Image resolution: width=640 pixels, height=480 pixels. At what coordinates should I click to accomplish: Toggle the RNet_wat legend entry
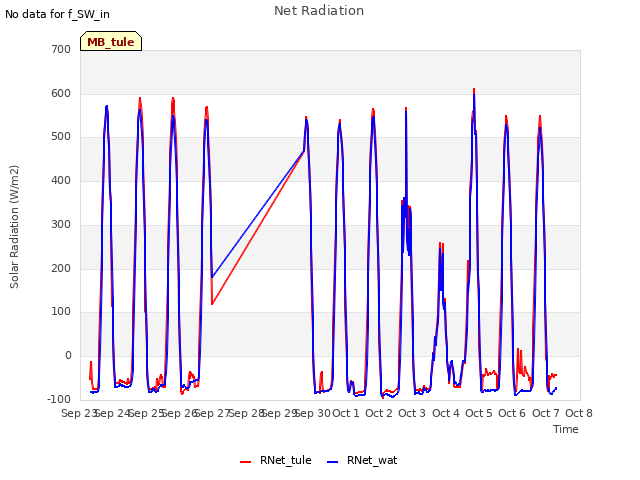click(362, 460)
